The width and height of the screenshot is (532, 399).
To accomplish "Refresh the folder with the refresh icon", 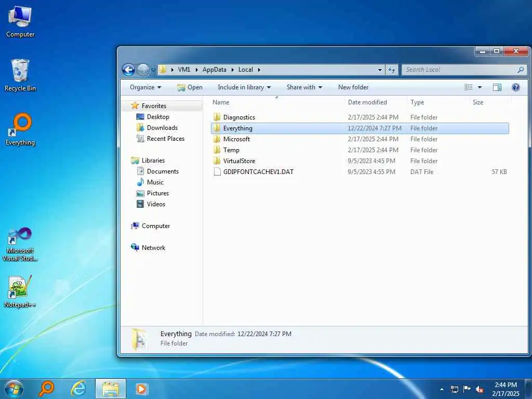I will [x=392, y=70].
